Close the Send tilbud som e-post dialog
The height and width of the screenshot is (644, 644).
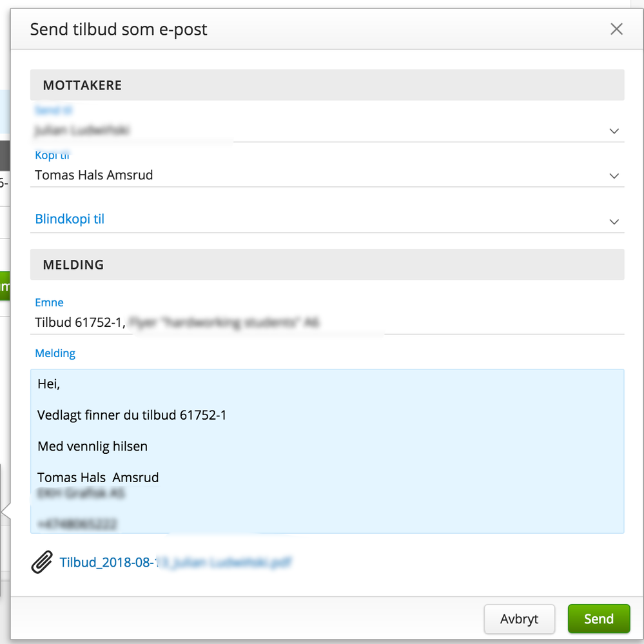click(x=616, y=29)
